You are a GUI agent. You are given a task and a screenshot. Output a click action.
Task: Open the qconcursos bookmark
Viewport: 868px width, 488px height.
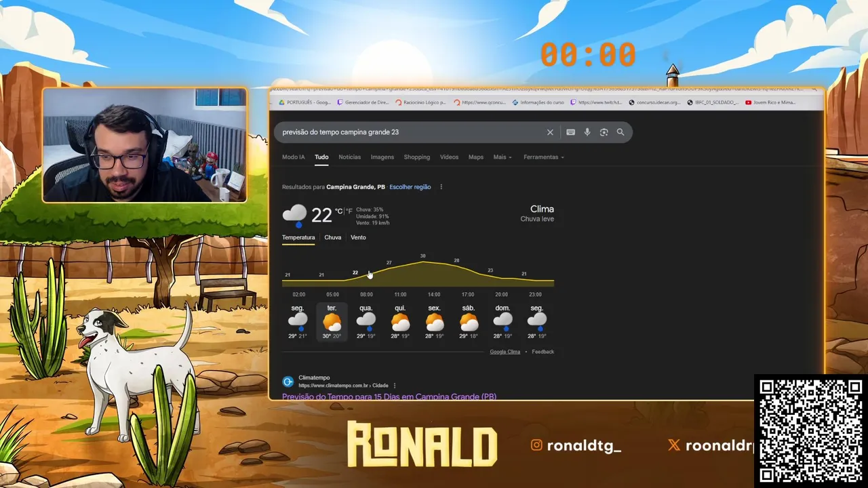[479, 102]
